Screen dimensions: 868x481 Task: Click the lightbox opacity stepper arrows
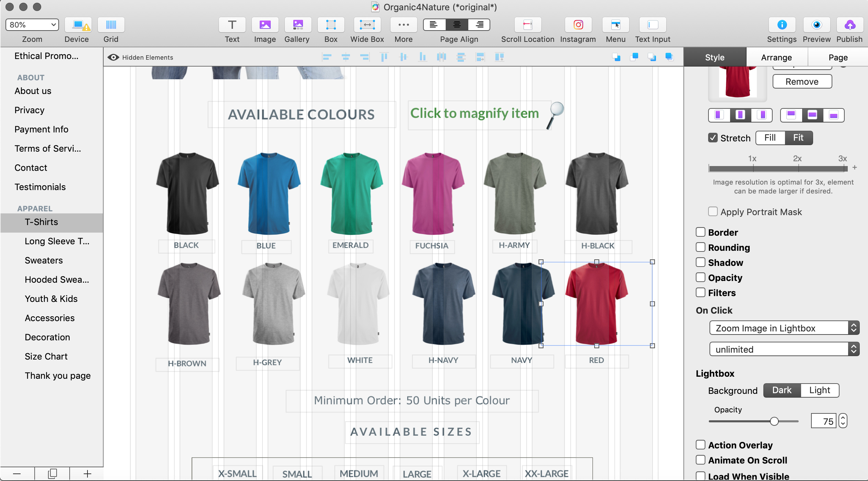pyautogui.click(x=843, y=421)
